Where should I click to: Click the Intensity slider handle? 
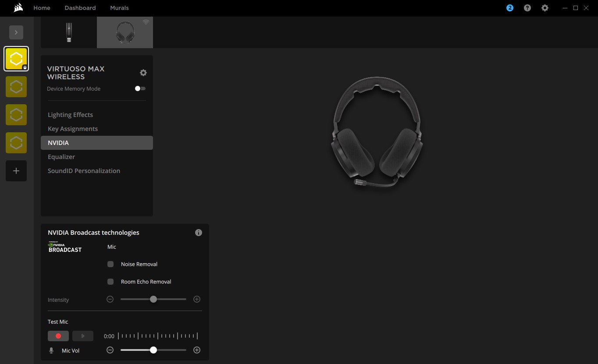[x=153, y=299]
